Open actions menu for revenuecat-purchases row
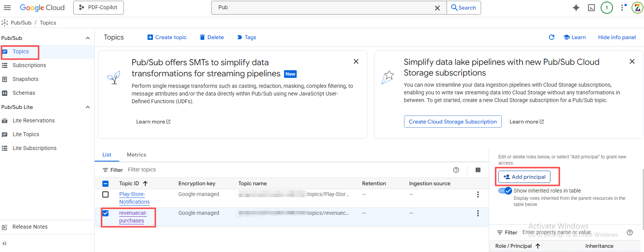Screen dimensions: 644x252 tap(478, 213)
